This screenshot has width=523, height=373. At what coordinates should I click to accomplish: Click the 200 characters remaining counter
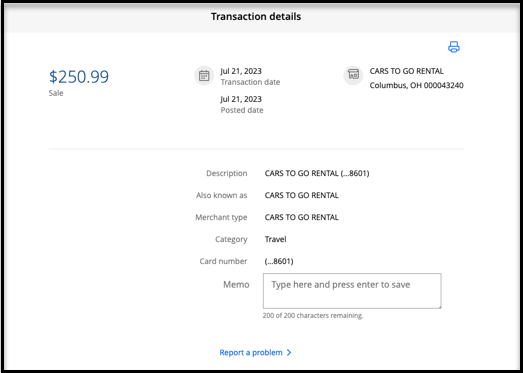pos(313,315)
